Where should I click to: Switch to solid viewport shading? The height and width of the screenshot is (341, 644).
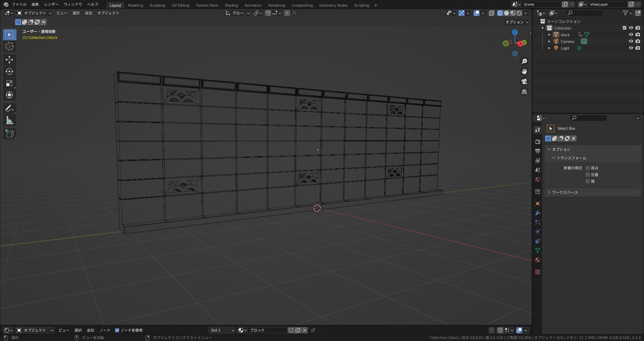click(506, 13)
